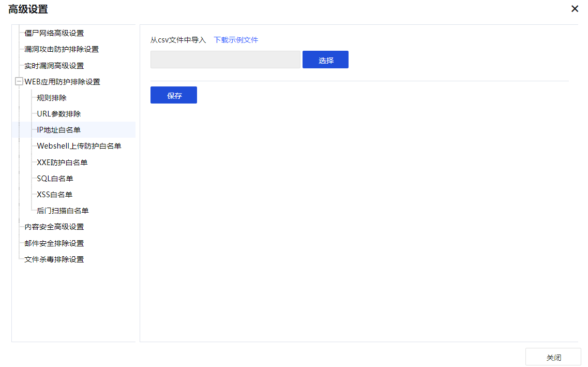The image size is (588, 367).
Task: Open 邮件安全排除设置 item
Action: click(x=54, y=243)
